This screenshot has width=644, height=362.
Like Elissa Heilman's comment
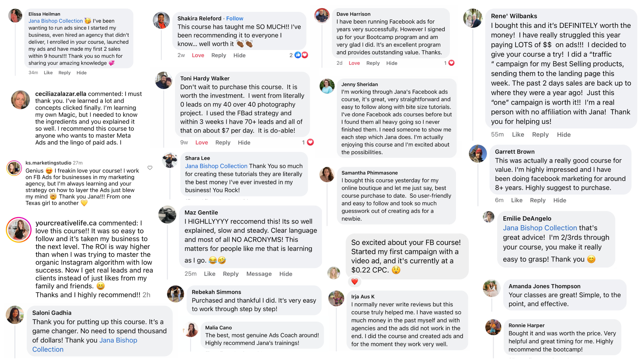point(48,73)
